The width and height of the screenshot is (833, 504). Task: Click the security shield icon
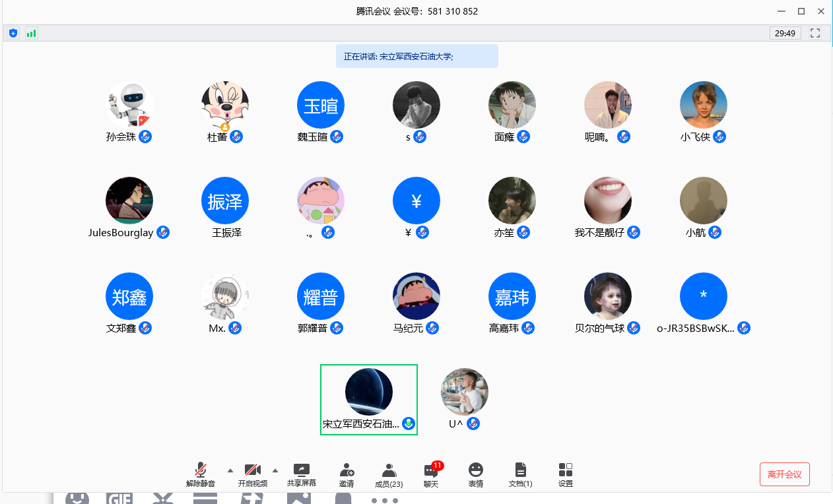pyautogui.click(x=13, y=33)
